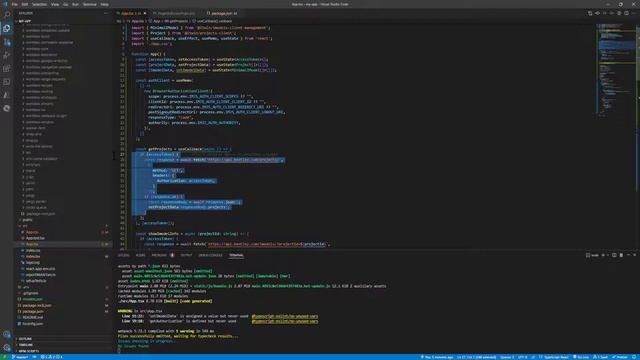Switch to the DEBUG CONSOLE panel tab
This screenshot has height=360, width=640.
(210, 255)
